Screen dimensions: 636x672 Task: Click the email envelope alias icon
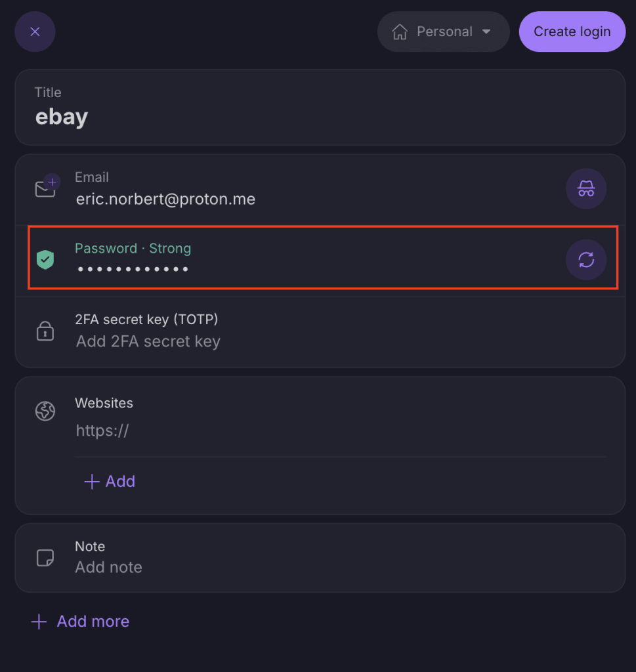tap(45, 189)
